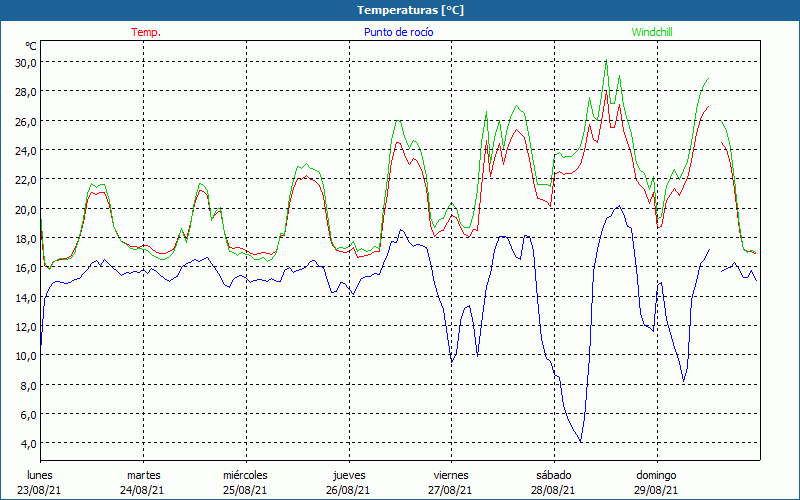Click the '°C' axis unit label
This screenshot has height=500, width=800.
(x=31, y=46)
